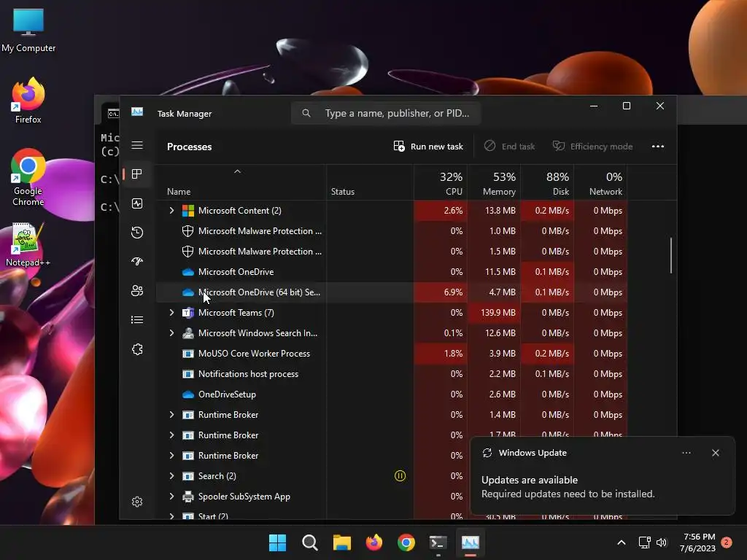747x560 pixels.
Task: Open network status icon in system tray
Action: pos(645,542)
